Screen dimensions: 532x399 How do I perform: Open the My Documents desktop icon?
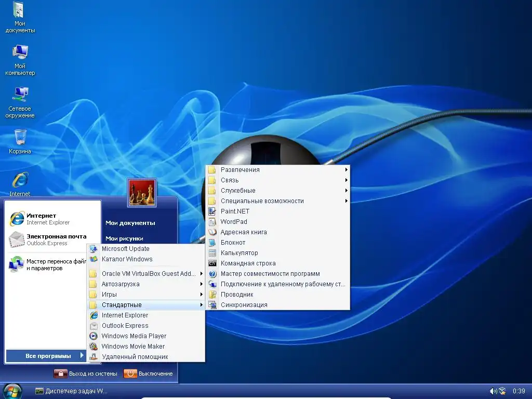(20, 17)
